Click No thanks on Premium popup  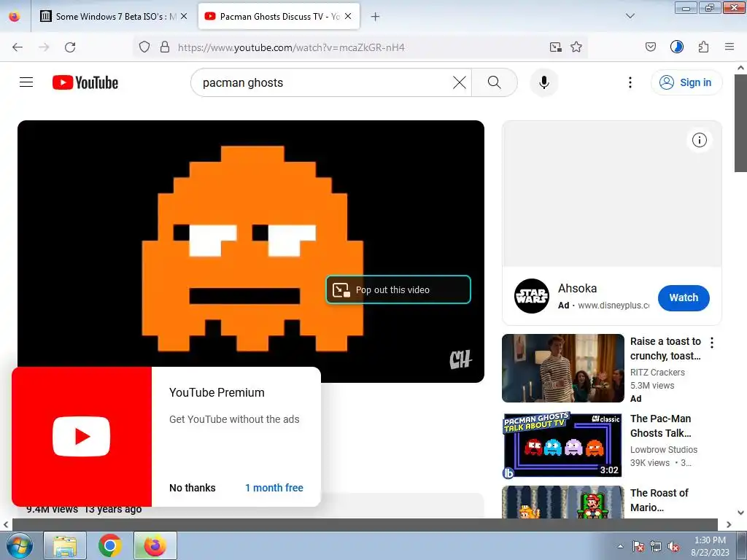coord(193,488)
